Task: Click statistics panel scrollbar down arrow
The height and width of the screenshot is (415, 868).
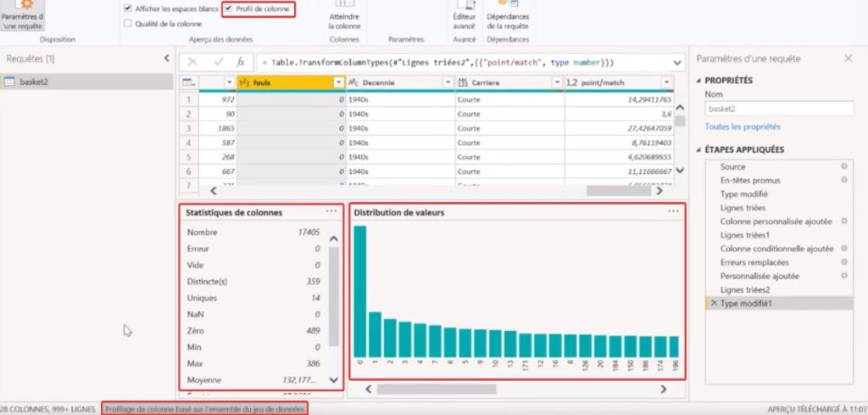Action: (x=333, y=380)
